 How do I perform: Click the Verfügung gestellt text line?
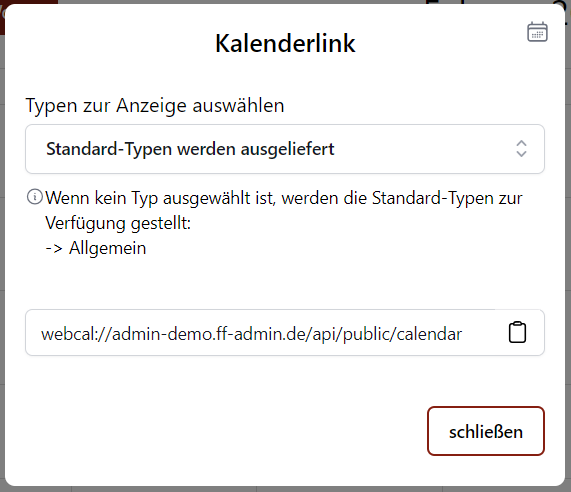pos(118,223)
